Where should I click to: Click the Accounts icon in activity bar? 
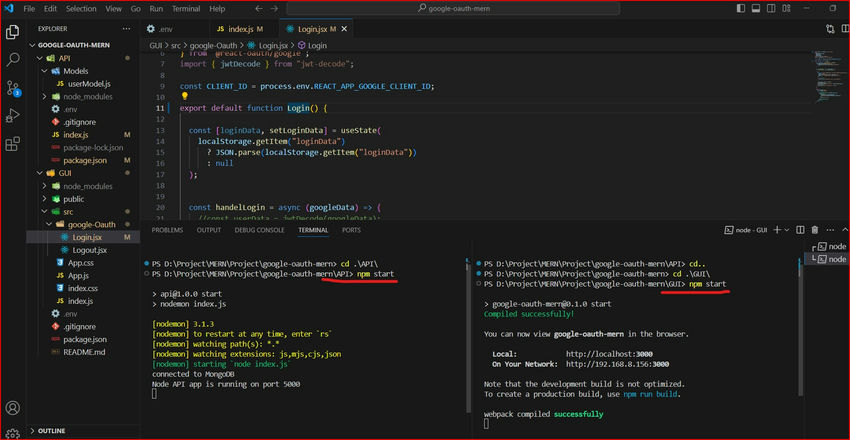[x=13, y=408]
